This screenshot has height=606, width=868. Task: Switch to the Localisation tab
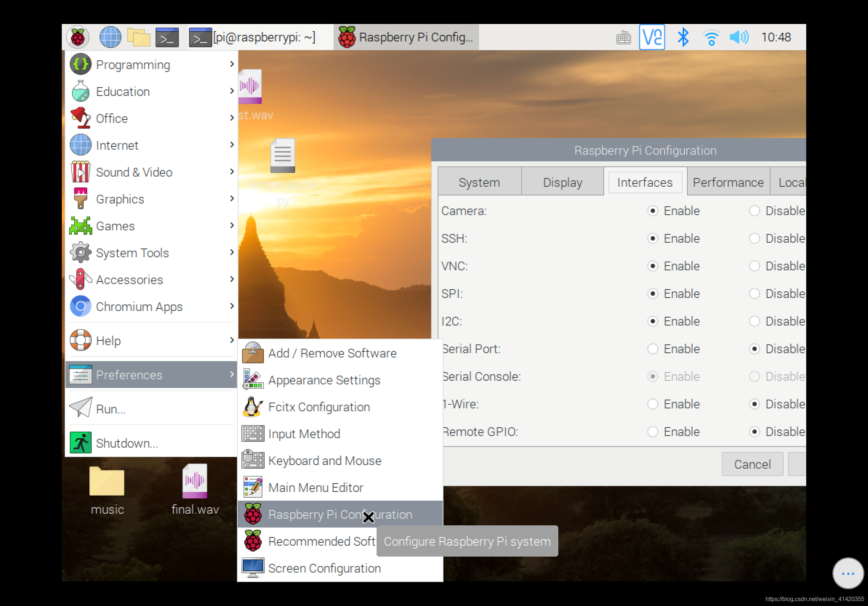coord(788,182)
